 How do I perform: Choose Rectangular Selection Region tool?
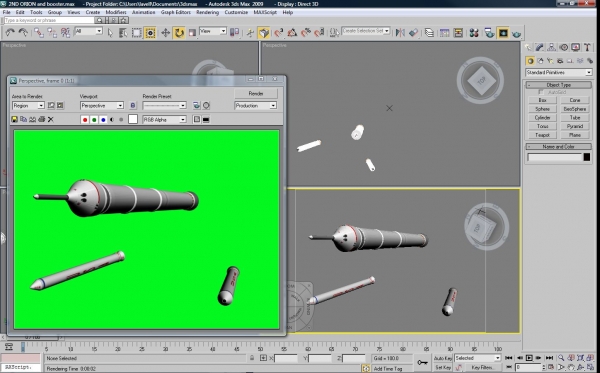136,33
